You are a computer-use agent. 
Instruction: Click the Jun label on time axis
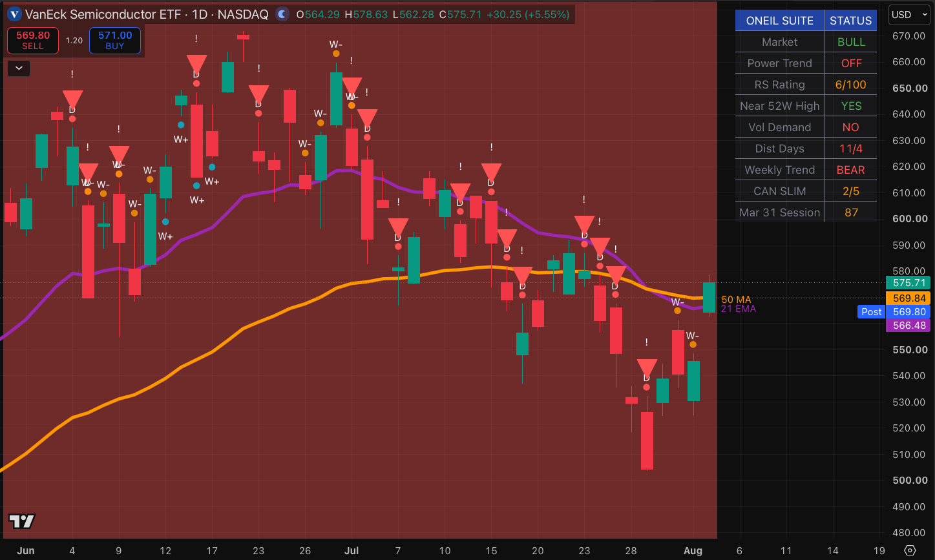[x=26, y=551]
